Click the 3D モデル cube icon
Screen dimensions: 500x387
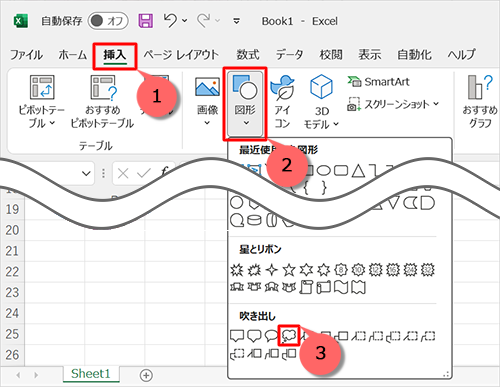click(321, 87)
